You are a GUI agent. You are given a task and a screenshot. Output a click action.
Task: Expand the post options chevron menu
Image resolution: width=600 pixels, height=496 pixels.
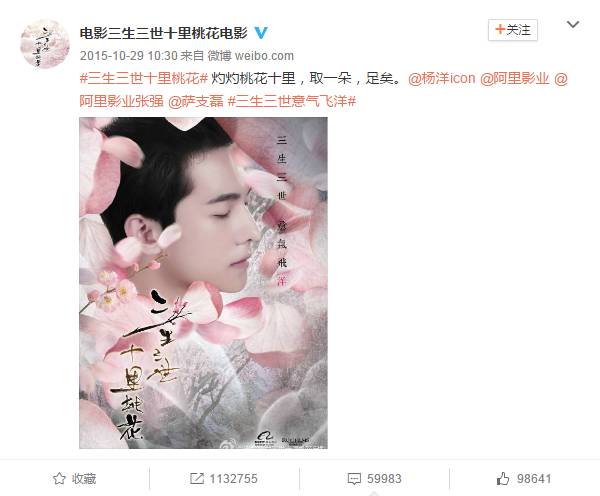pyautogui.click(x=572, y=24)
